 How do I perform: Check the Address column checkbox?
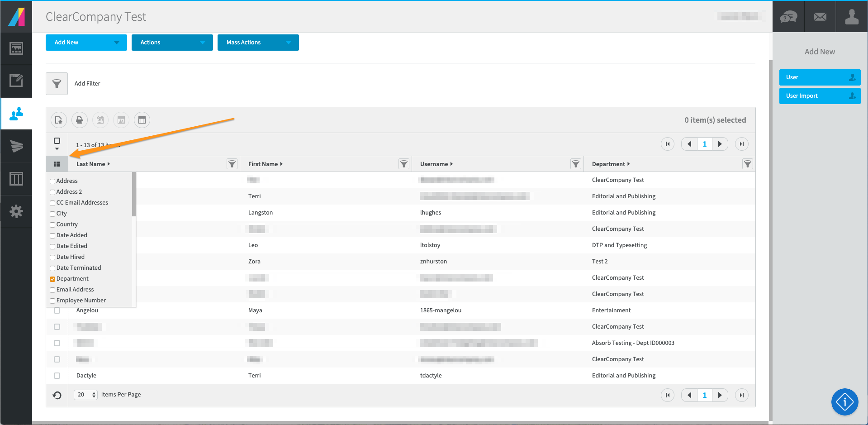pyautogui.click(x=52, y=181)
